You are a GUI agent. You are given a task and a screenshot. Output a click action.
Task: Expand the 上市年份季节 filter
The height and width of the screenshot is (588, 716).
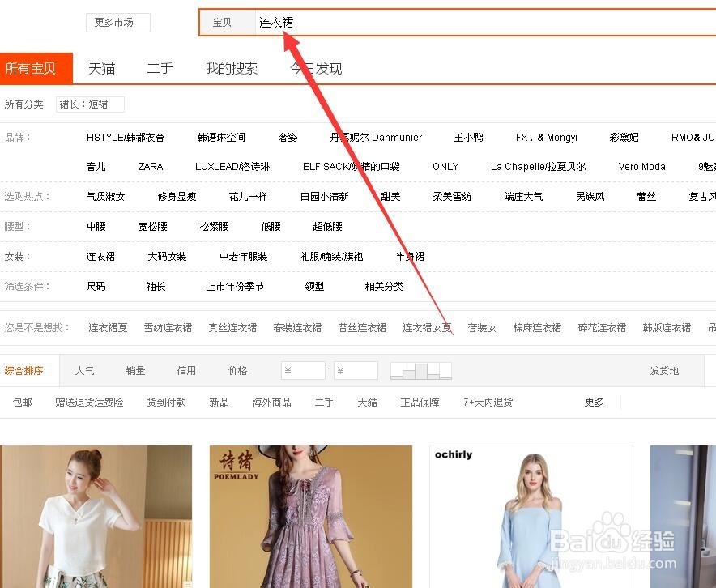tap(235, 286)
